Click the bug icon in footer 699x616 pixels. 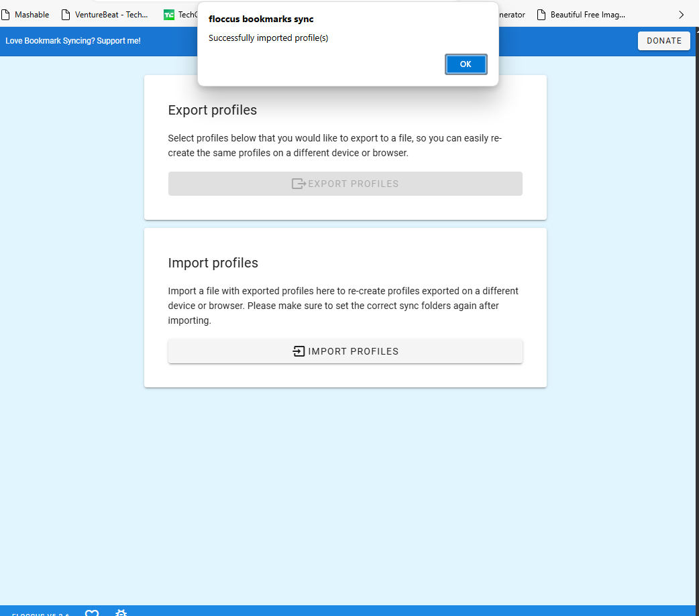[x=121, y=613]
